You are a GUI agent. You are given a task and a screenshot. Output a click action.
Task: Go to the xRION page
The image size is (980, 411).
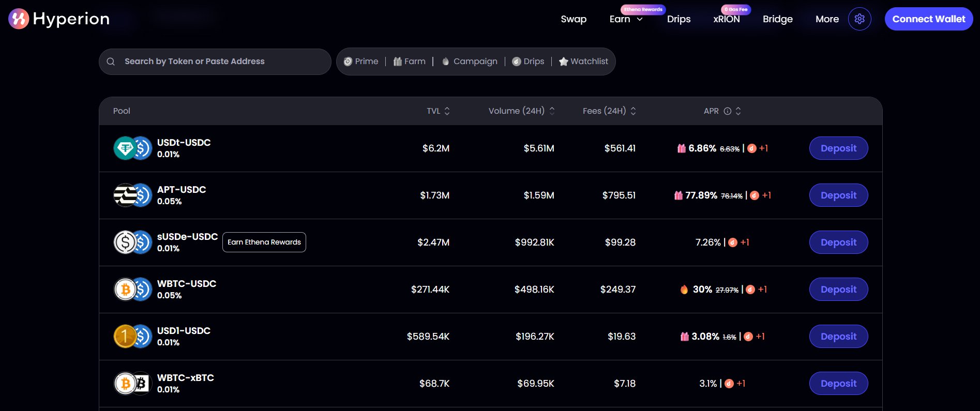tap(727, 19)
